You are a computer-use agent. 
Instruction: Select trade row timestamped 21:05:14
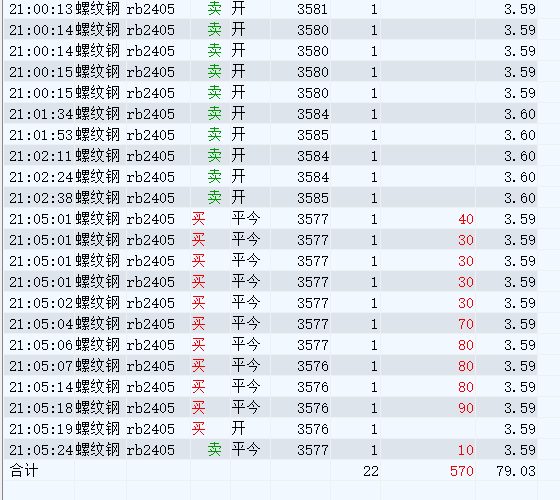click(x=270, y=387)
